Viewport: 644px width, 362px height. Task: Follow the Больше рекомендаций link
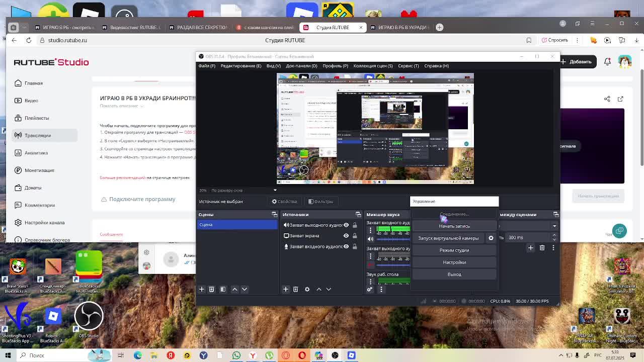122,177
